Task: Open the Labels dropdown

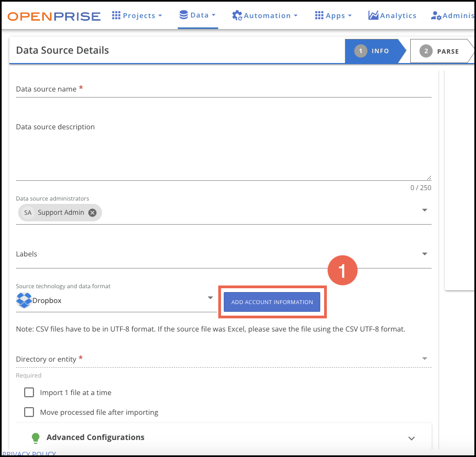Action: pyautogui.click(x=424, y=254)
